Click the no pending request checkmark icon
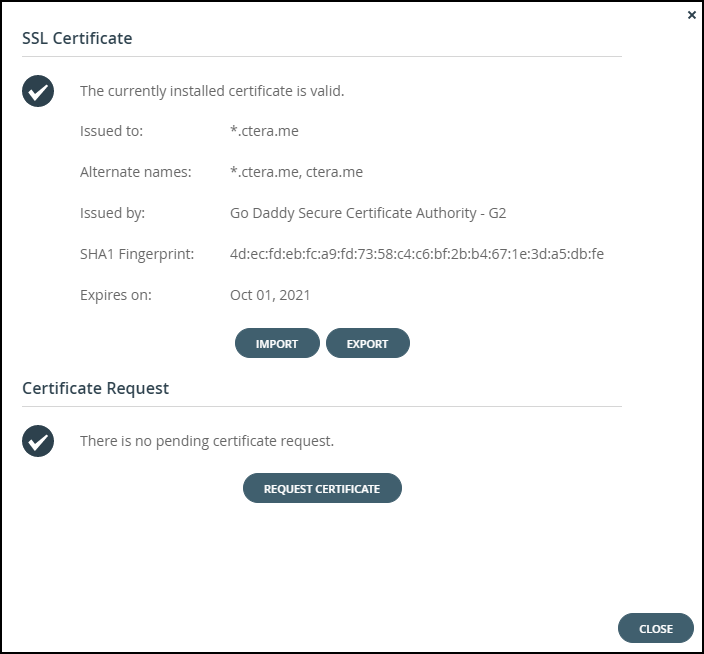Viewport: 704px width, 654px height. point(38,441)
